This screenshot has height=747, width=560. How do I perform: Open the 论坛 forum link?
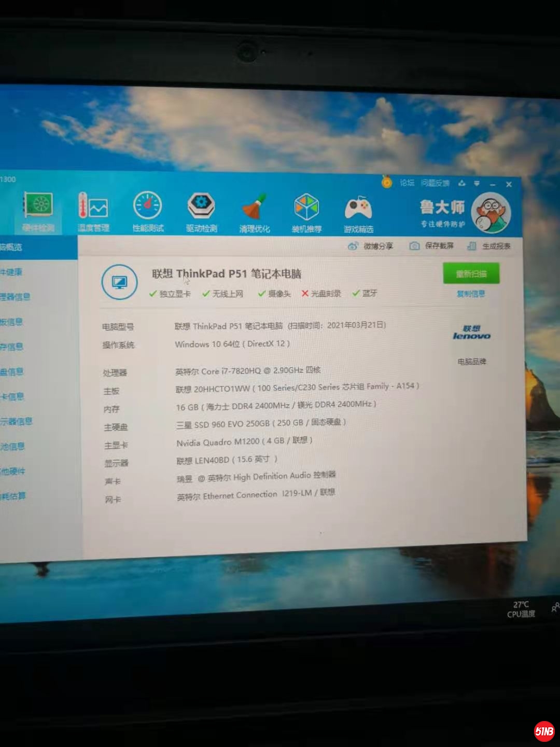click(x=407, y=183)
